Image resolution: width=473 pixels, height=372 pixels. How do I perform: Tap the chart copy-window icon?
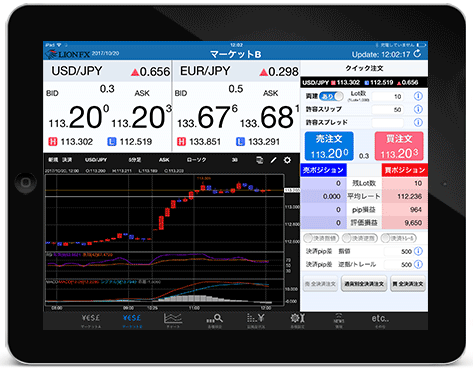[x=259, y=160]
